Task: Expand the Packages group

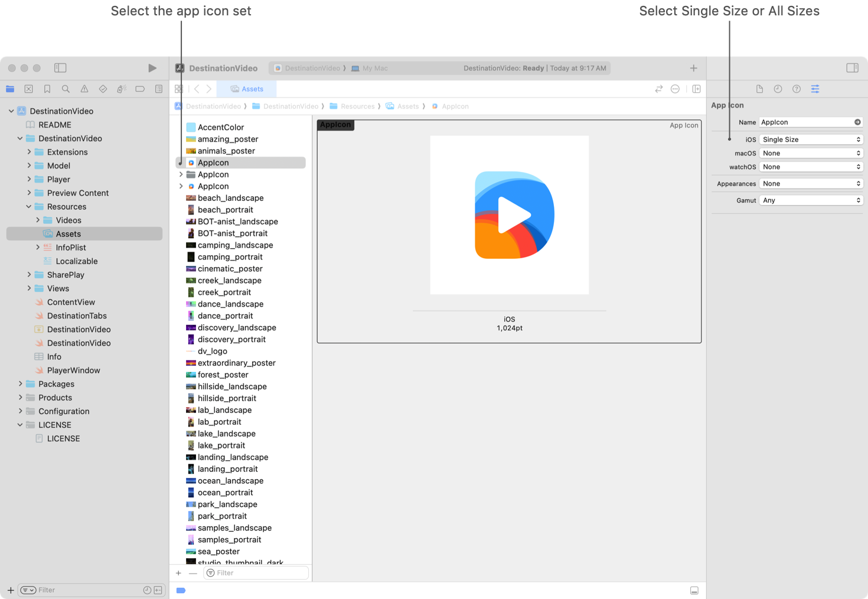Action: 20,384
